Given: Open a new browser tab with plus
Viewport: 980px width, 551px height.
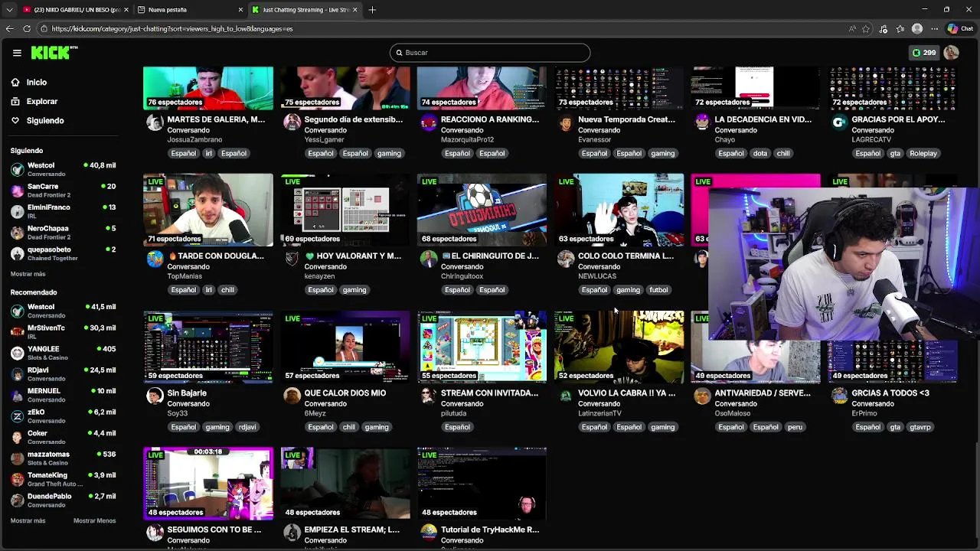Looking at the screenshot, I should click(372, 10).
